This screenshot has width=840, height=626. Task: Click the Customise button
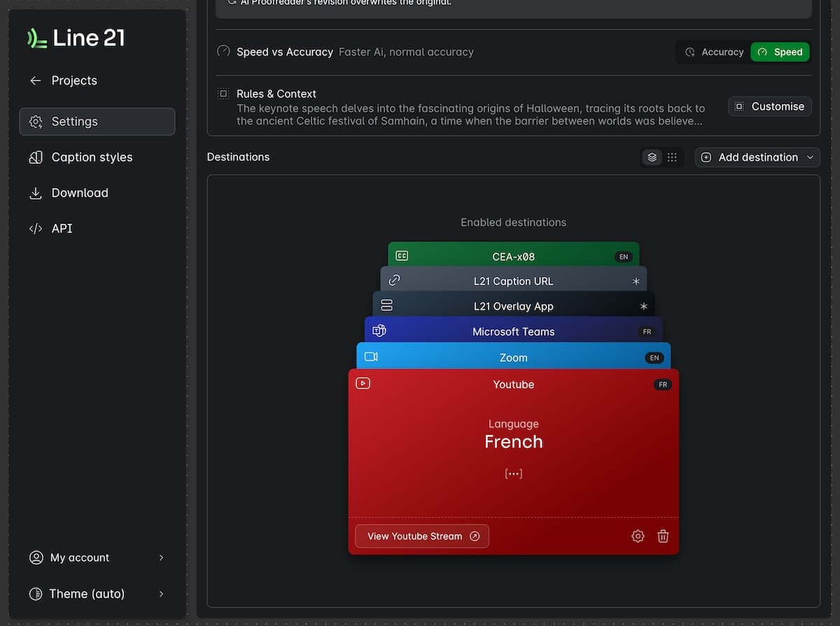point(770,106)
